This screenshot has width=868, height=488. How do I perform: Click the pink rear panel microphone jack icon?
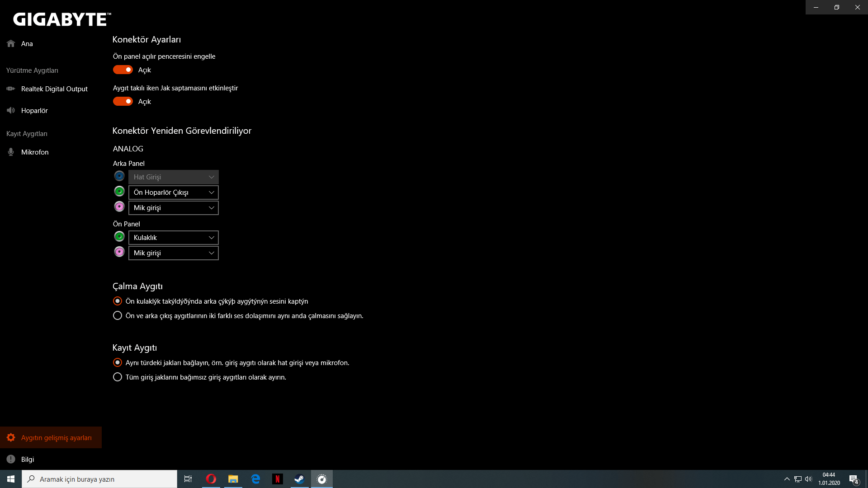point(119,207)
